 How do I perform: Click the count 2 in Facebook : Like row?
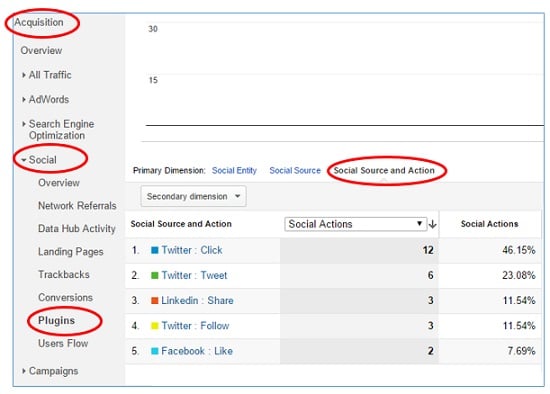point(430,351)
